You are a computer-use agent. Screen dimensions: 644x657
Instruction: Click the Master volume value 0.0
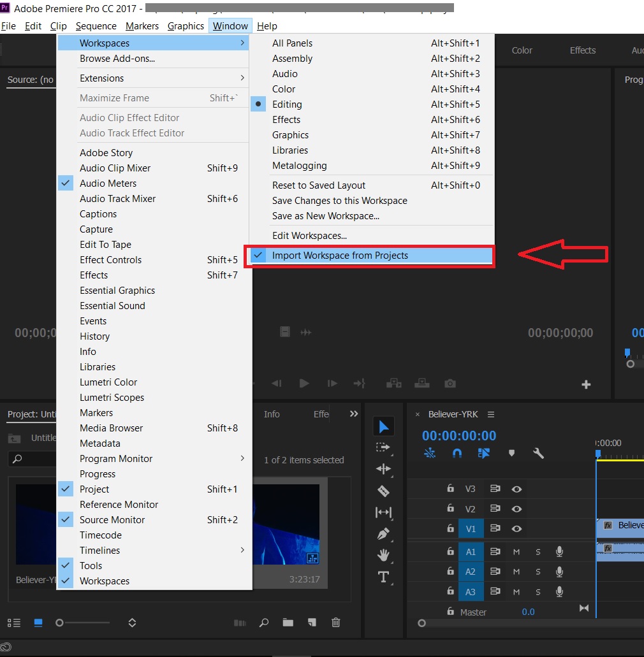[529, 612]
